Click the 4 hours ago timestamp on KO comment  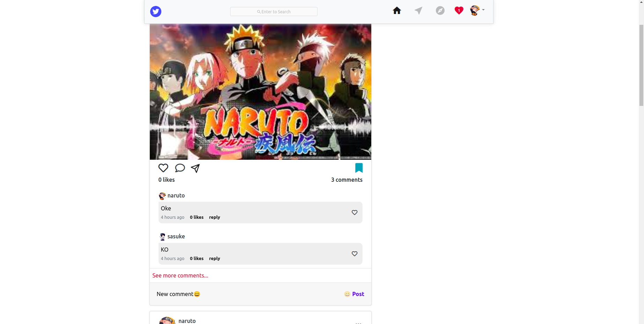click(x=173, y=258)
